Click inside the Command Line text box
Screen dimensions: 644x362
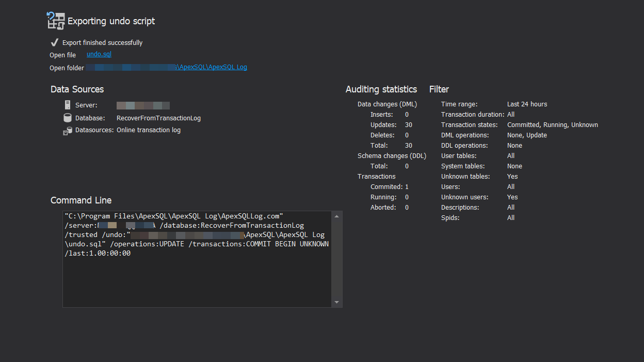pos(196,279)
